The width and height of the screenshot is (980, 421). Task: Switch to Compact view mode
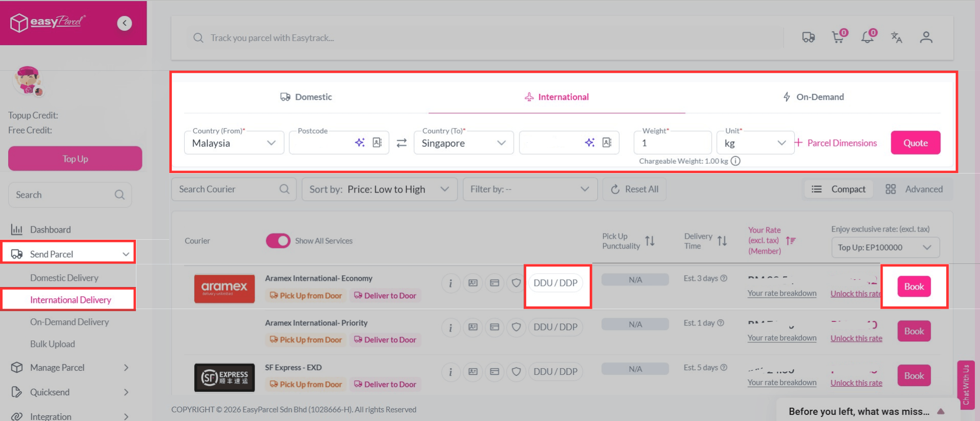point(839,189)
